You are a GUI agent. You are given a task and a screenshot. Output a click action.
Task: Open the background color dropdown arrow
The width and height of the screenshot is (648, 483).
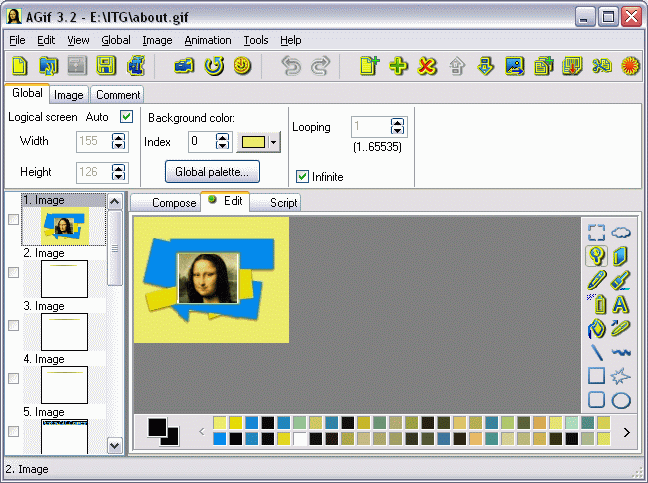[x=274, y=142]
